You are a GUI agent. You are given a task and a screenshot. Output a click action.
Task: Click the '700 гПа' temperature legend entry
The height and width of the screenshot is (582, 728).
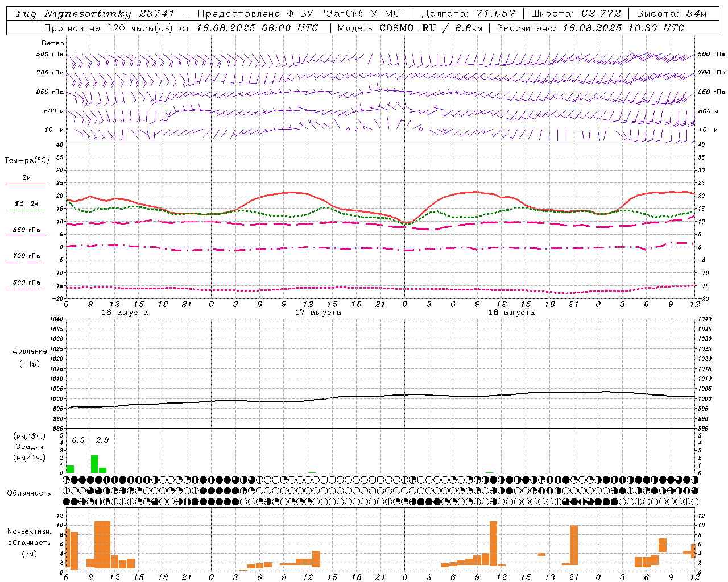point(26,256)
